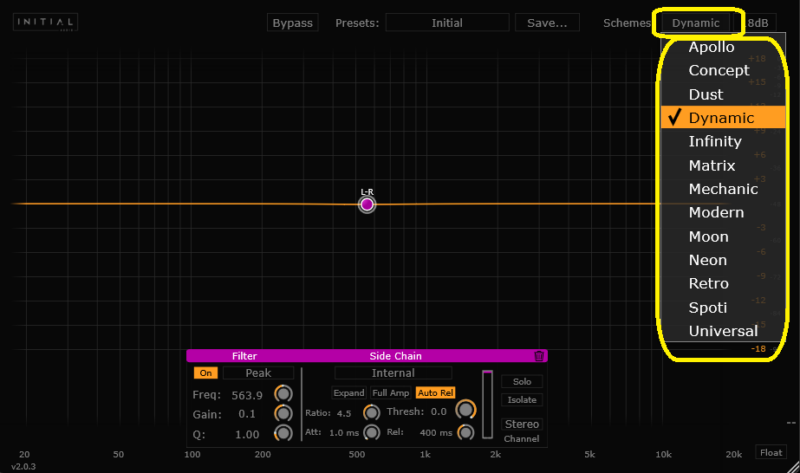Image resolution: width=800 pixels, height=473 pixels.
Task: Click the Q knob
Action: 284,433
